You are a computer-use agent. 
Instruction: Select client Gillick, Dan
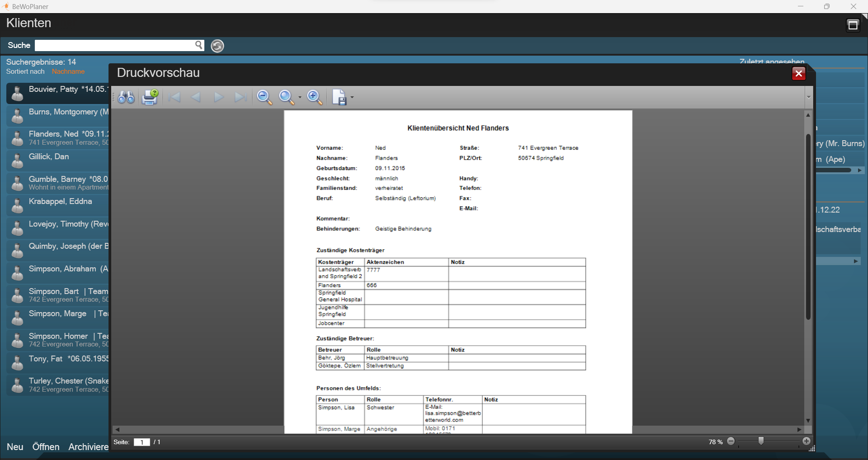57,160
